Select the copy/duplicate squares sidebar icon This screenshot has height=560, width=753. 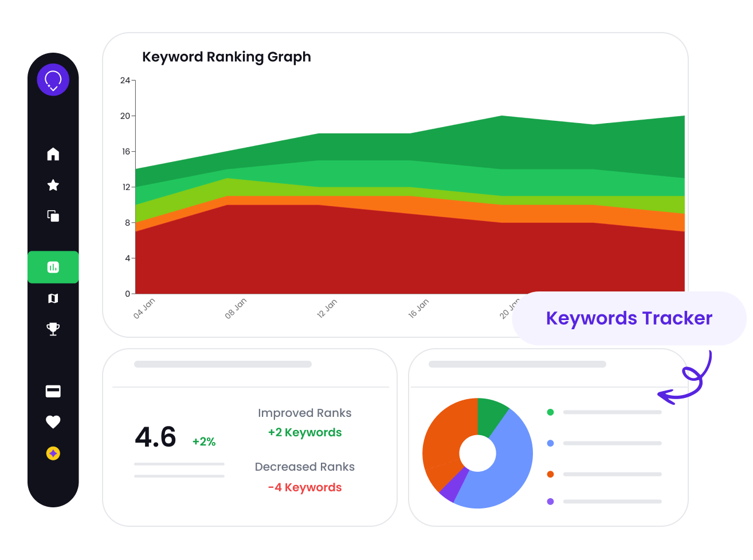coord(53,216)
